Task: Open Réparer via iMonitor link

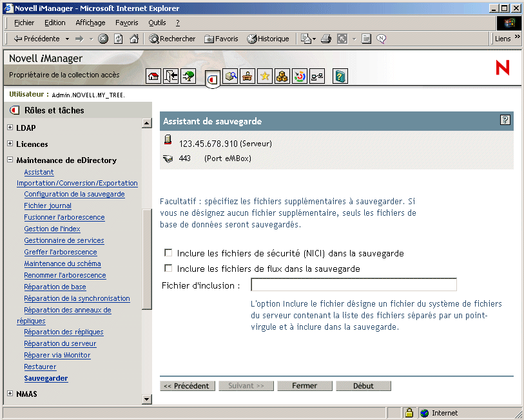Action: (x=57, y=355)
